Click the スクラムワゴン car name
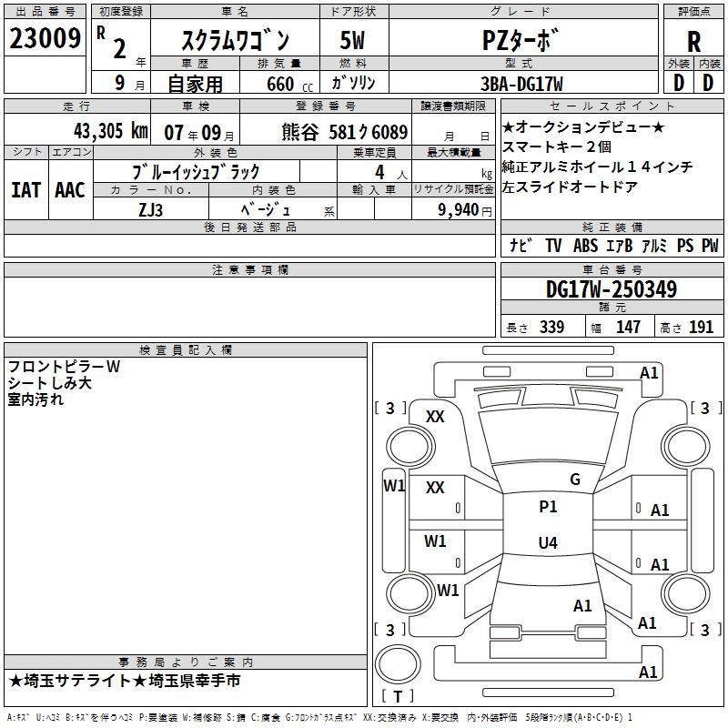 [234, 41]
